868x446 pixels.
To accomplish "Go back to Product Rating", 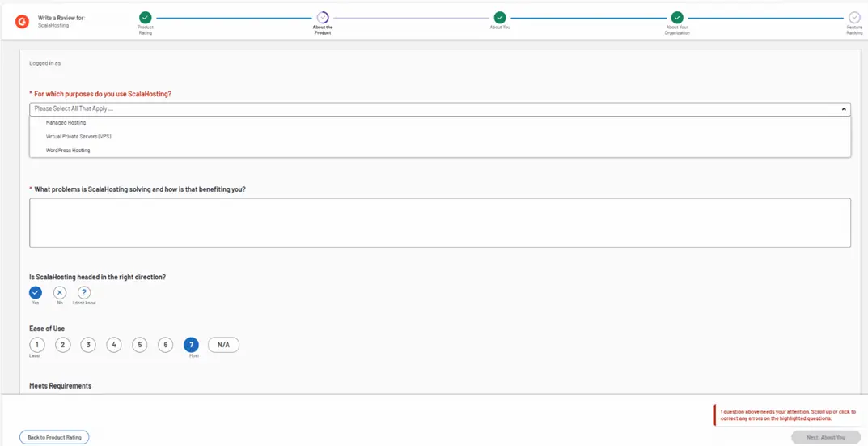I will (x=54, y=437).
